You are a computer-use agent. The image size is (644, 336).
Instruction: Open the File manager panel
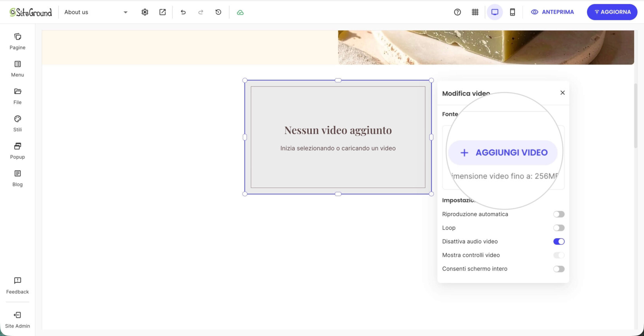(18, 96)
